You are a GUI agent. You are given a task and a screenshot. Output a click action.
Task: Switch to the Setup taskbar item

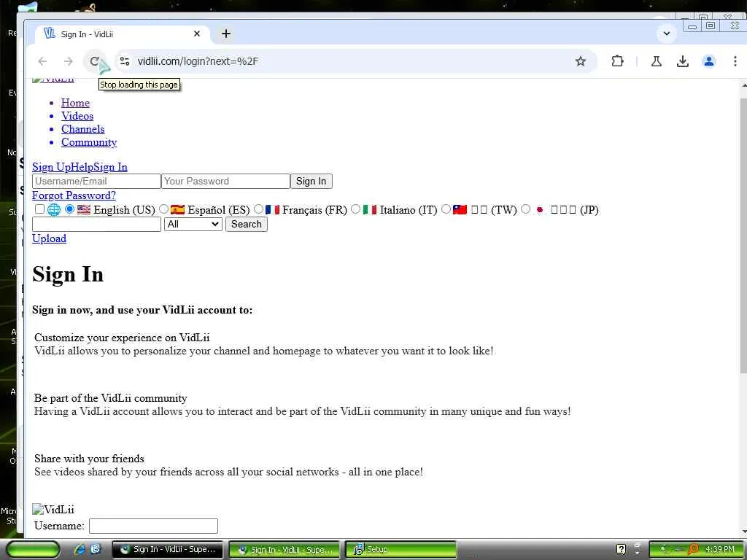[x=400, y=550]
